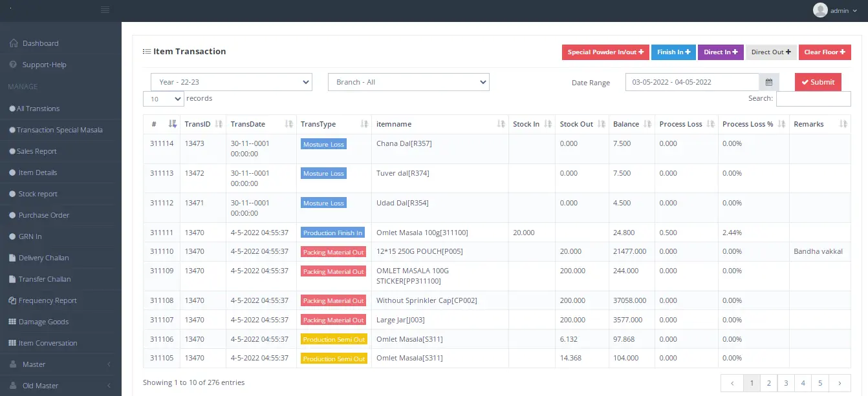Open the calendar icon beside date range
This screenshot has width=868, height=396.
(769, 82)
